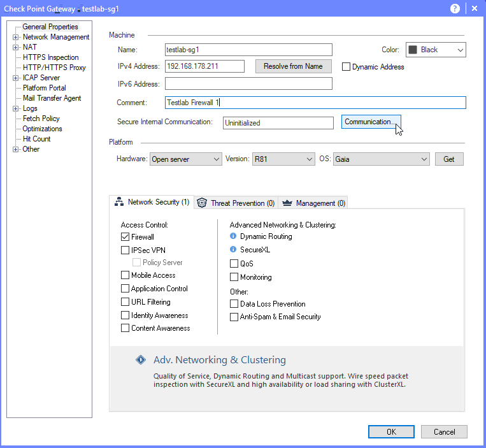Select HTTP/HTTPS Proxy in the tree
The width and height of the screenshot is (486, 448).
54,68
